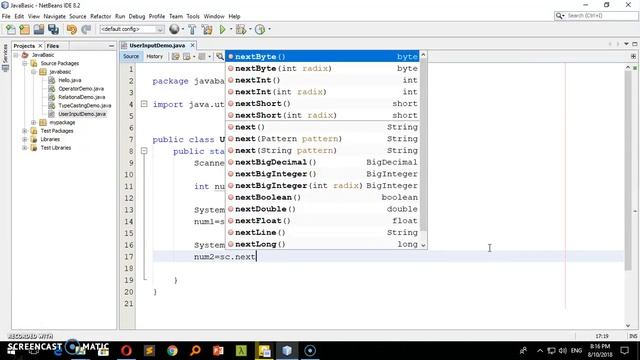Open the Run Project dropdown arrow
This screenshot has width=640, height=360.
coord(231,29)
